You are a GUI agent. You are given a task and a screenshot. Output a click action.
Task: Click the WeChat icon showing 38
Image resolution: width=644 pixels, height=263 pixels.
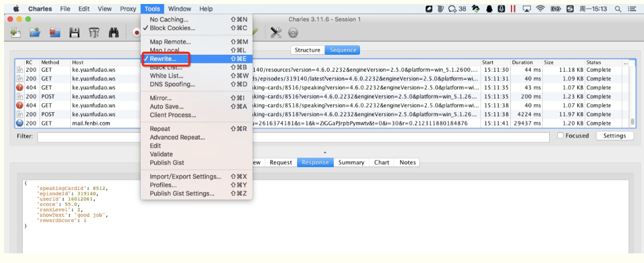457,9
